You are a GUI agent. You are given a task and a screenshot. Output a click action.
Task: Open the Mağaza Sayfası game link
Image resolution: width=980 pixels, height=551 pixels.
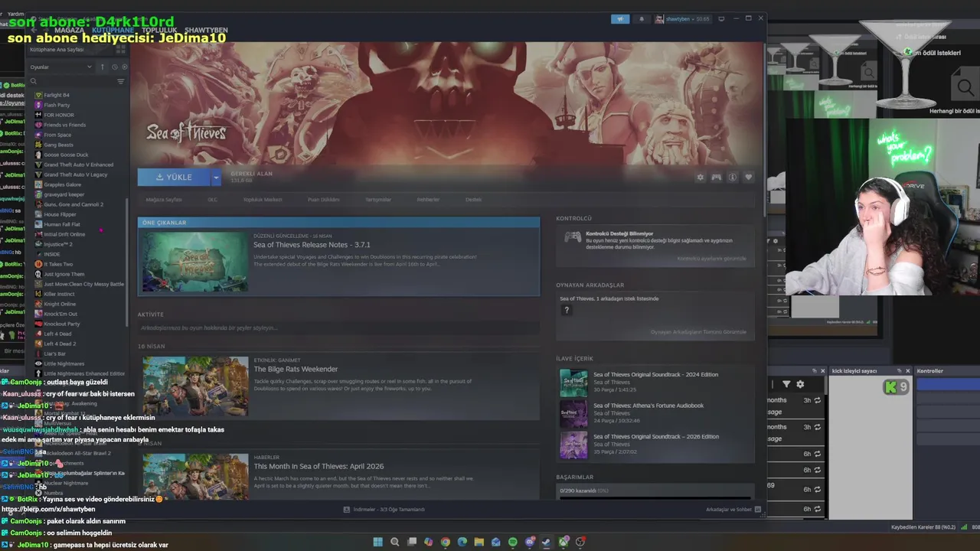coord(164,199)
